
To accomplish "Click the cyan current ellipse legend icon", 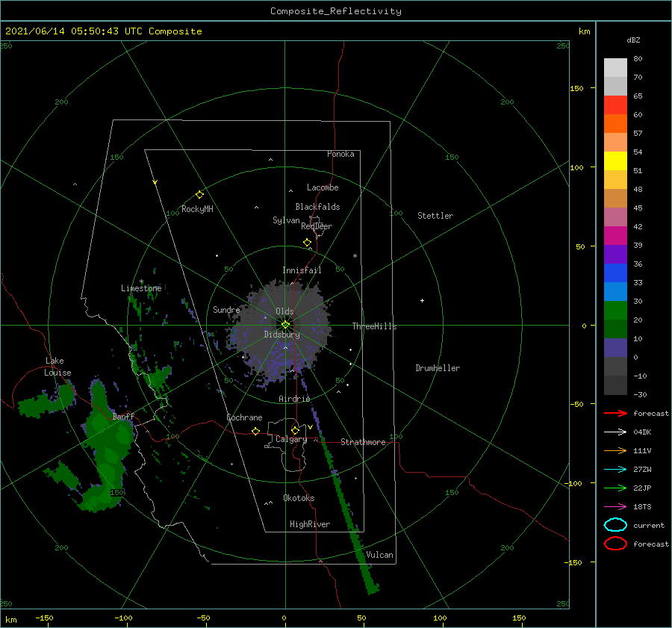I will 615,525.
